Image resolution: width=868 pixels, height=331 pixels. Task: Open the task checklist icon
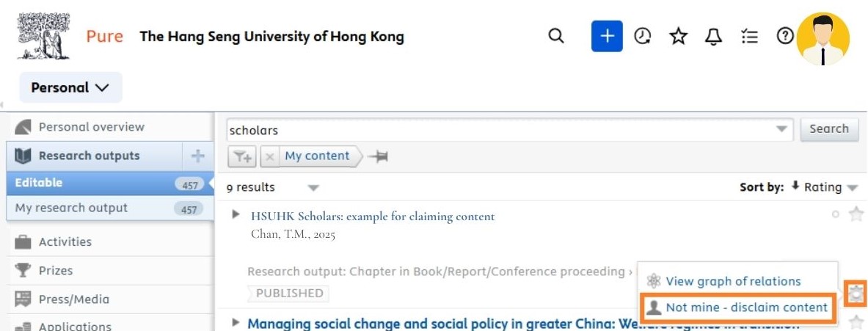click(749, 37)
